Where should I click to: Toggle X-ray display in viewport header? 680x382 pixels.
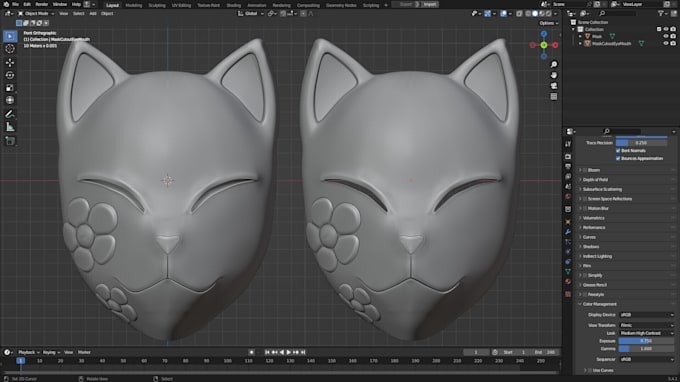(x=519, y=13)
